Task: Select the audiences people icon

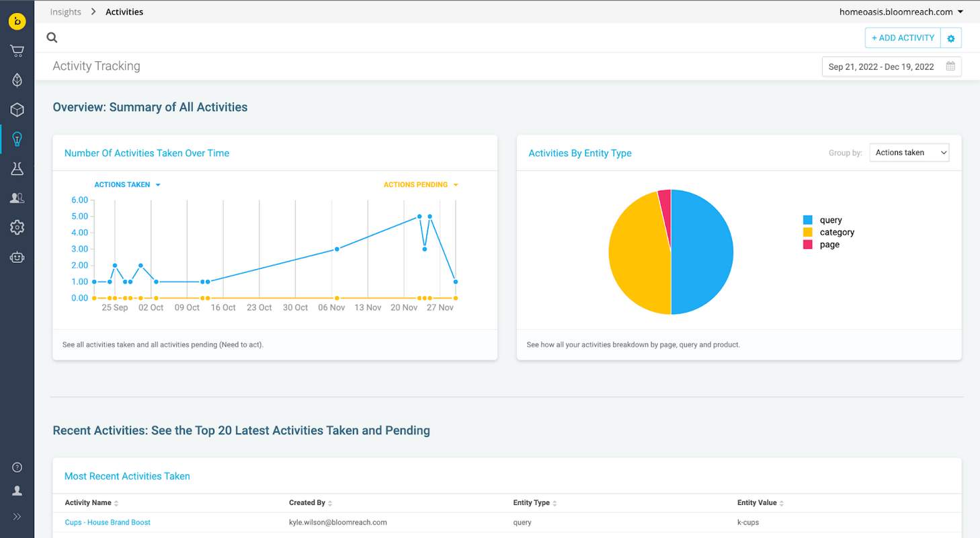Action: (17, 198)
